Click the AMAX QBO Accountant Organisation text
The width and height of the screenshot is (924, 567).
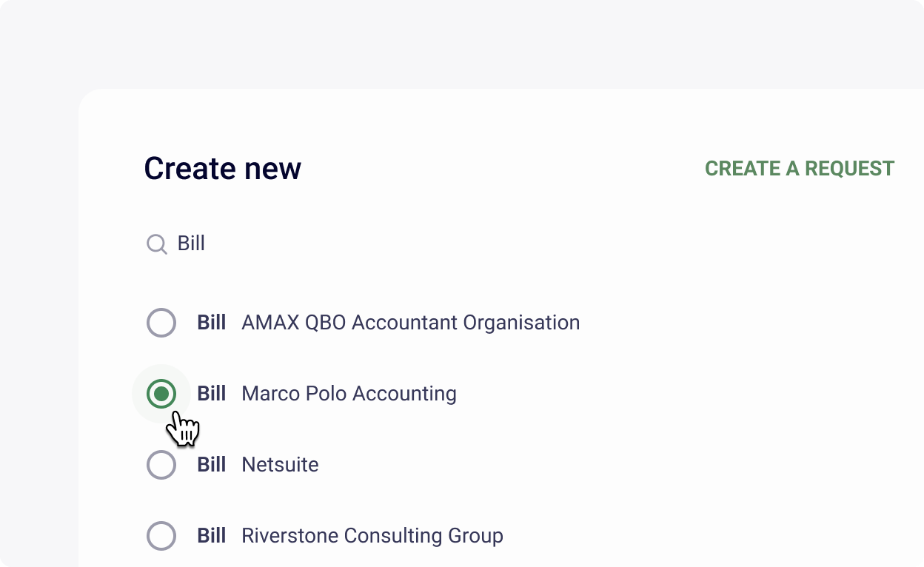pyautogui.click(x=411, y=323)
